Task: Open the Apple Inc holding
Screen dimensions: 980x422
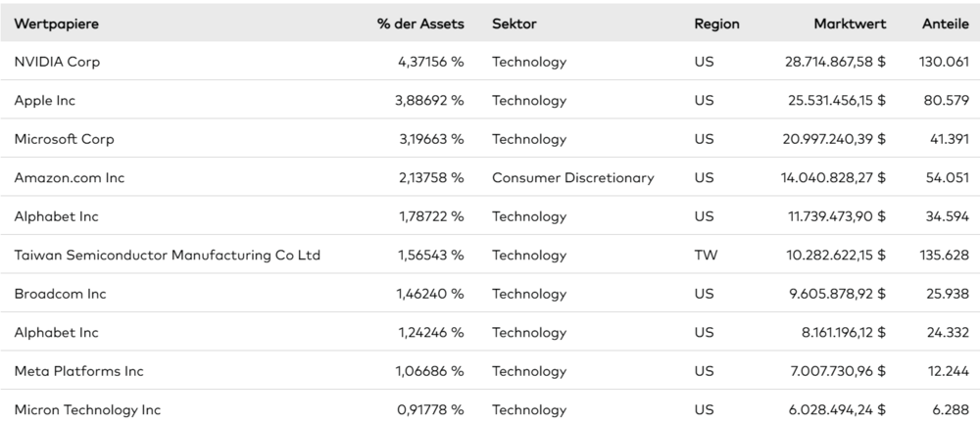Action: 45,101
